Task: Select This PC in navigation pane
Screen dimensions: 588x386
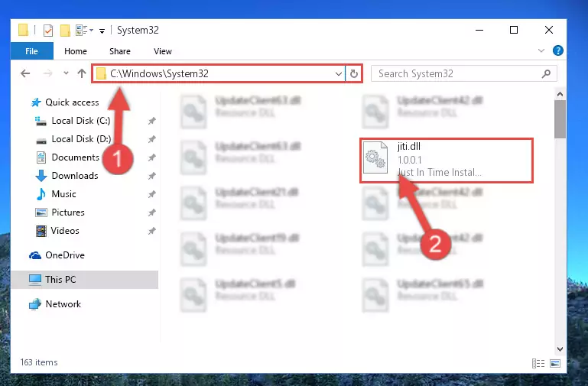Action: click(84, 280)
